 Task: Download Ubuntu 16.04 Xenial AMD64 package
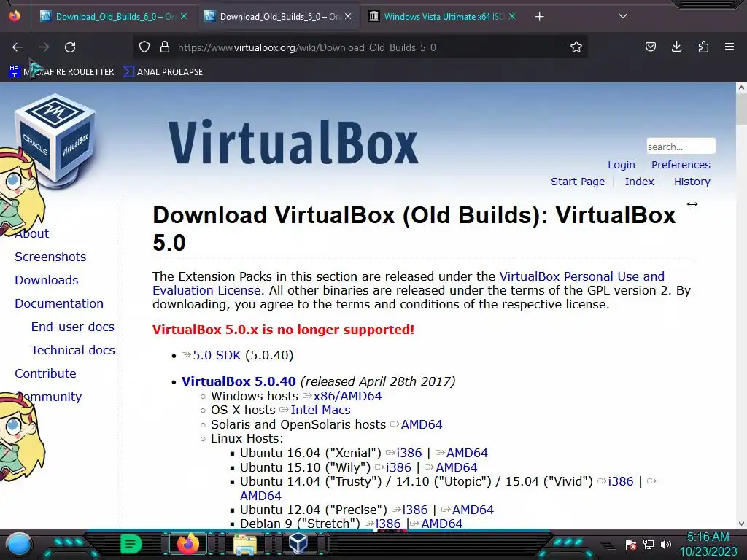[x=467, y=453]
